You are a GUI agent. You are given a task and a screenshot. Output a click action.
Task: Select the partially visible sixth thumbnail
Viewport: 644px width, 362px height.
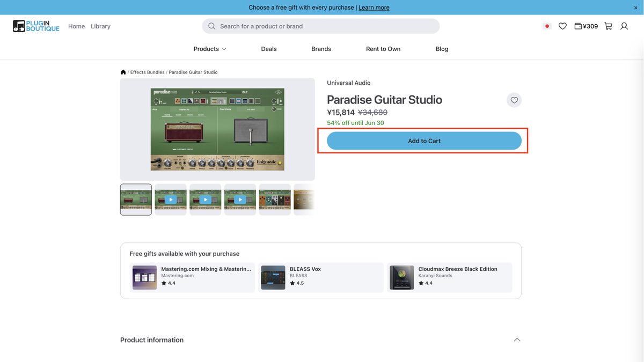pyautogui.click(x=304, y=200)
